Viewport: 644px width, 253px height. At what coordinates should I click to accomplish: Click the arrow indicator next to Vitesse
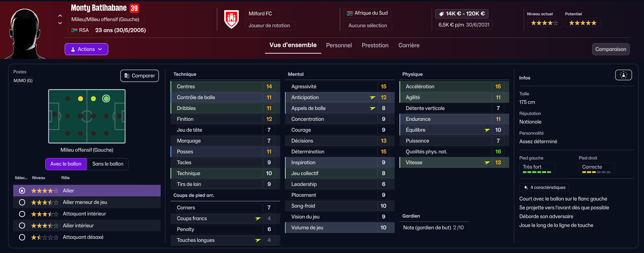[487, 163]
